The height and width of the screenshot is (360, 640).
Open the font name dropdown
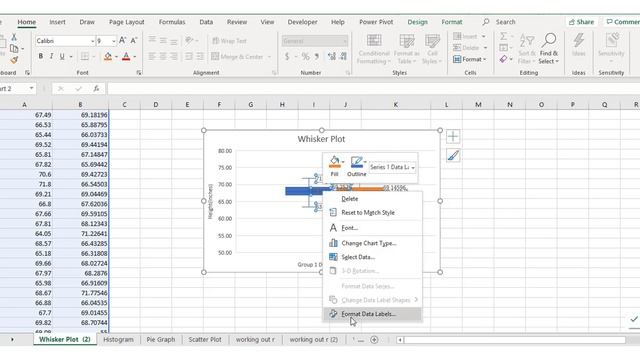[92, 41]
